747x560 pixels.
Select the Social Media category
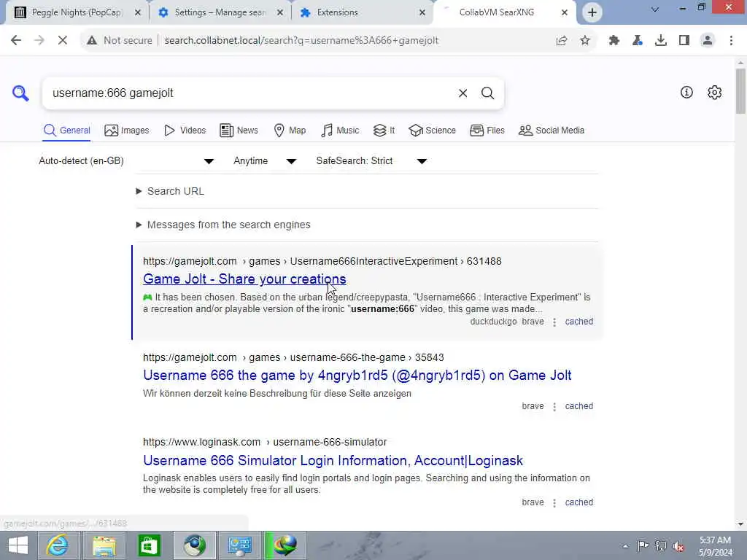(551, 131)
